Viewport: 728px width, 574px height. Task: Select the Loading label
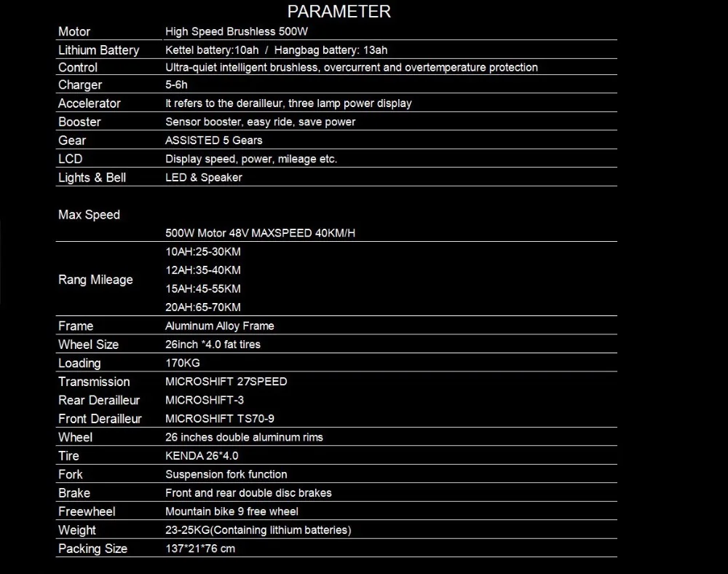(79, 363)
